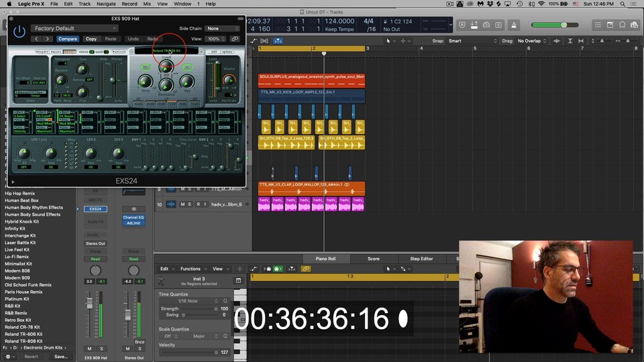Image resolution: width=644 pixels, height=362 pixels.
Task: Toggle MIDI In green icon in Piano Roll
Action: (277, 269)
